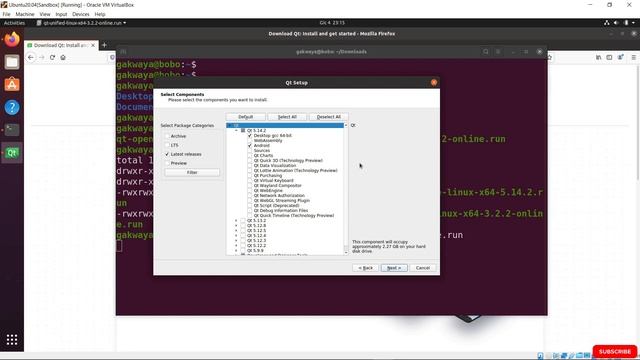This screenshot has width=640, height=360.
Task: Open the Help icon in the dock
Action: [x=12, y=107]
